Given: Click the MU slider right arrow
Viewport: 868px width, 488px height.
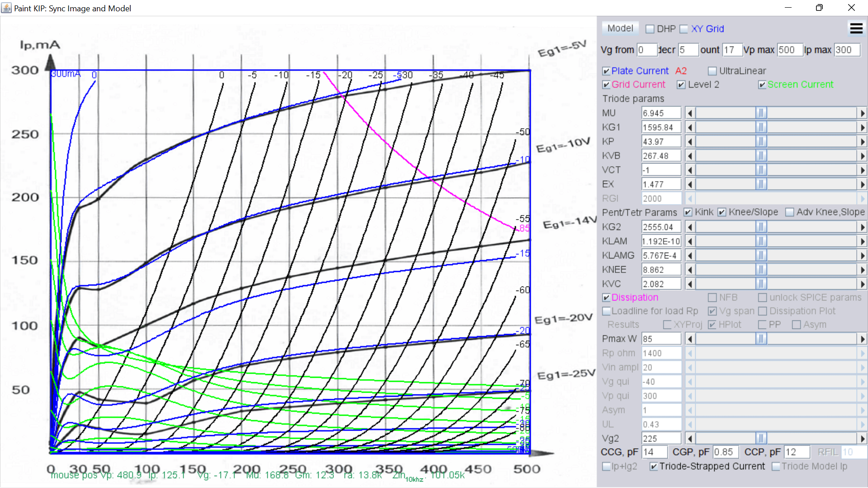Looking at the screenshot, I should coord(862,113).
